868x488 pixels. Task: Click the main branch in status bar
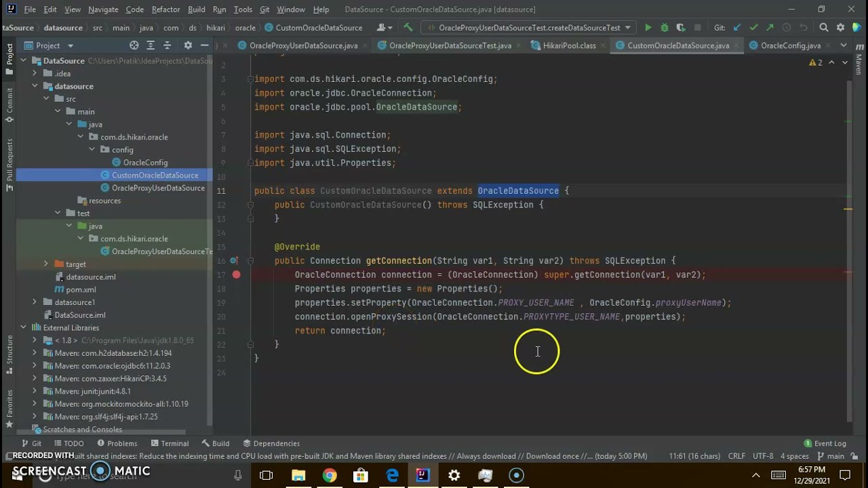coord(831,456)
